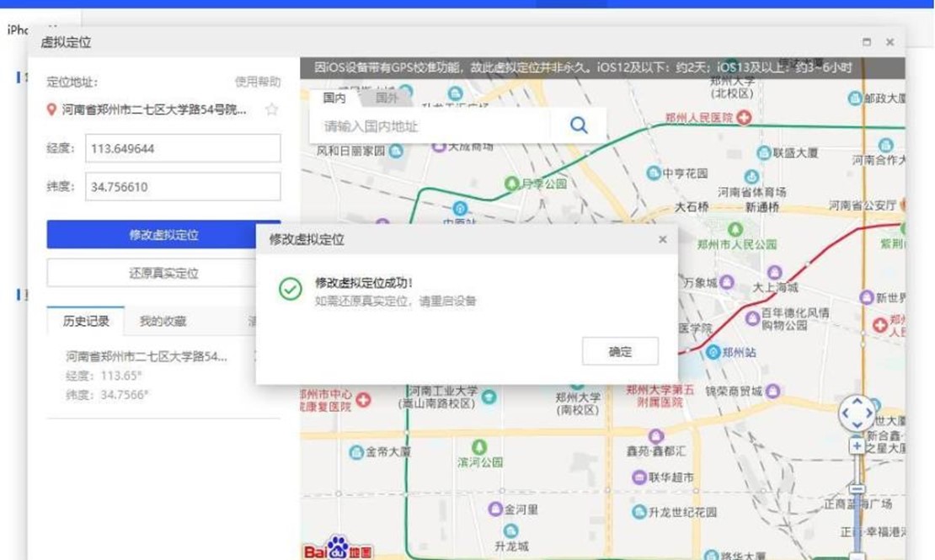Click the map pan direction control
This screenshot has height=560, width=935.
857,413
